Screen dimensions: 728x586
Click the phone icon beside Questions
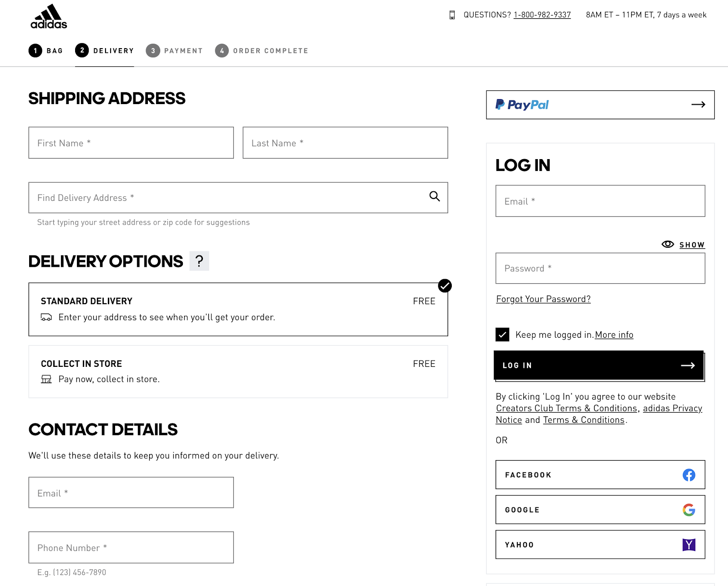(x=452, y=15)
